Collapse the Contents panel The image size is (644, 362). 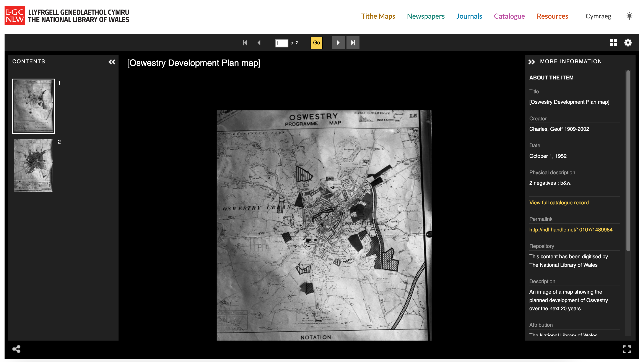pyautogui.click(x=112, y=62)
